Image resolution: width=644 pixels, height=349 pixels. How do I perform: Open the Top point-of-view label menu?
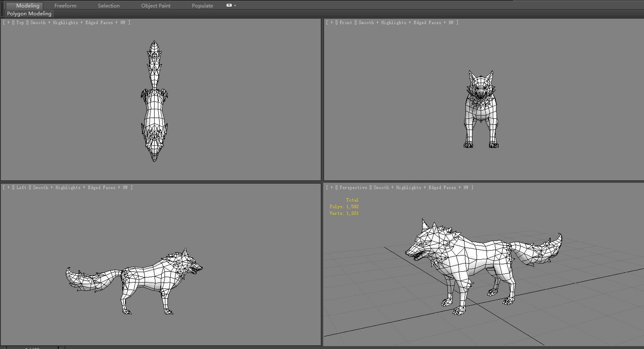pyautogui.click(x=20, y=22)
